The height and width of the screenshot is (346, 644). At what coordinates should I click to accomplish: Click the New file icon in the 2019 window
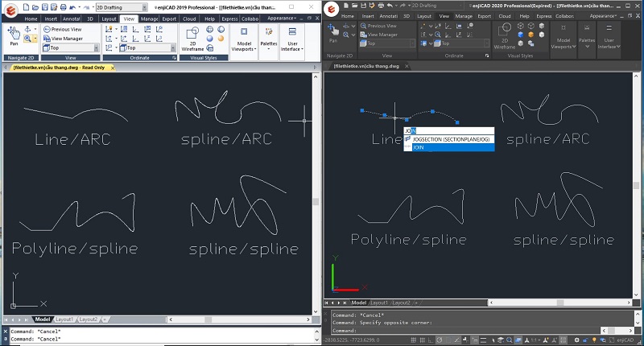click(26, 7)
